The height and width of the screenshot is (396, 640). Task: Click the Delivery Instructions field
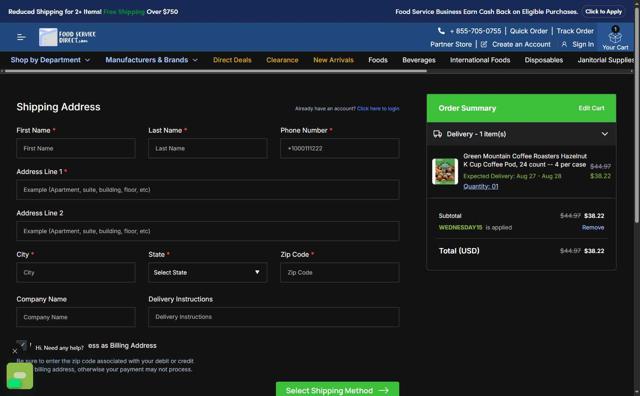pyautogui.click(x=274, y=317)
